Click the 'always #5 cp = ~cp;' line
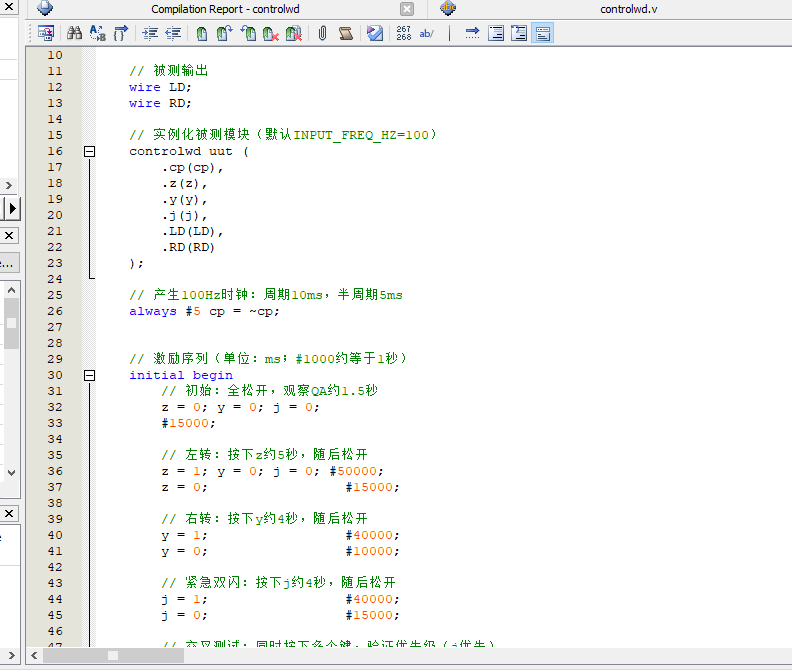This screenshot has height=672, width=792. pyautogui.click(x=204, y=311)
